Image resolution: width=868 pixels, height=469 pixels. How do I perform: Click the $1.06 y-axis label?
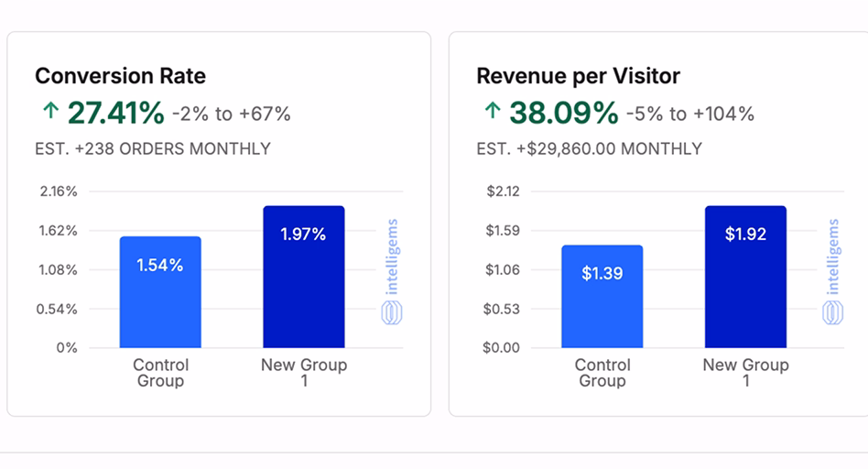coord(503,269)
